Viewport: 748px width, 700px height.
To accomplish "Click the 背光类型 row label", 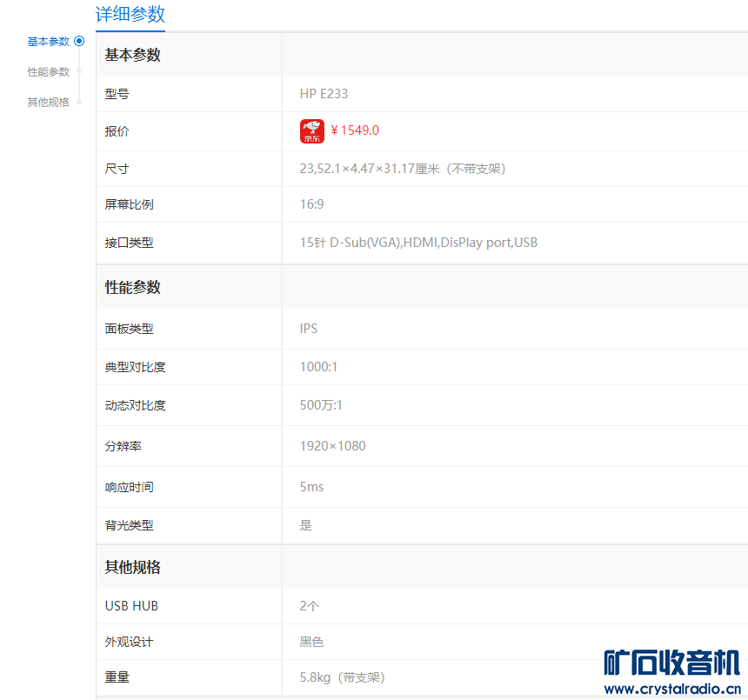I will click(130, 525).
